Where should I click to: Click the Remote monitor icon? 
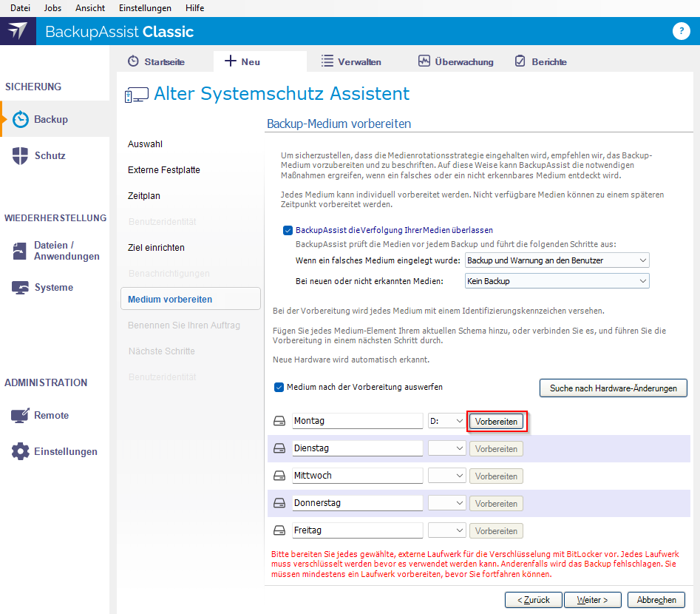(20, 415)
